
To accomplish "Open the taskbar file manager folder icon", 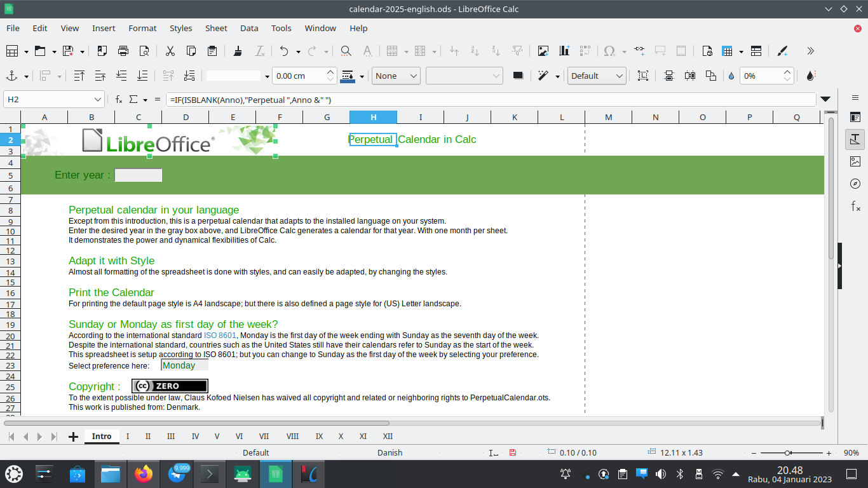I will click(x=111, y=474).
